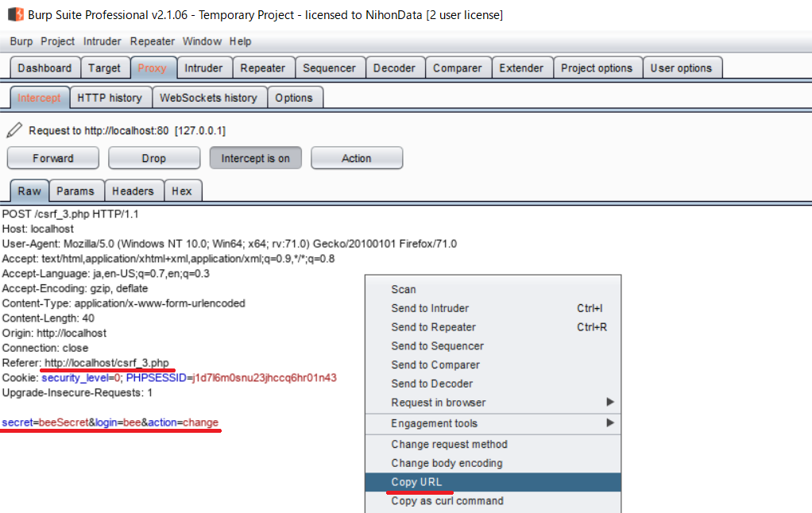Switch to the Params view tab

click(75, 191)
